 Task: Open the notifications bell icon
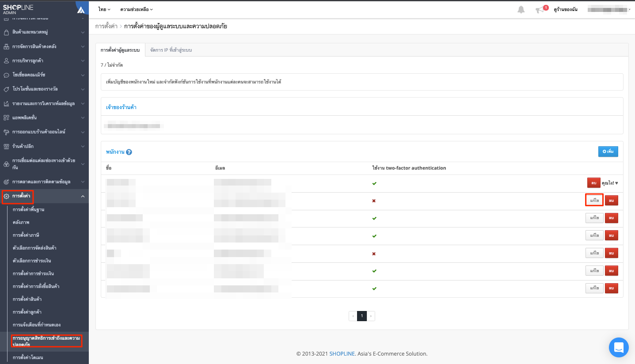521,9
